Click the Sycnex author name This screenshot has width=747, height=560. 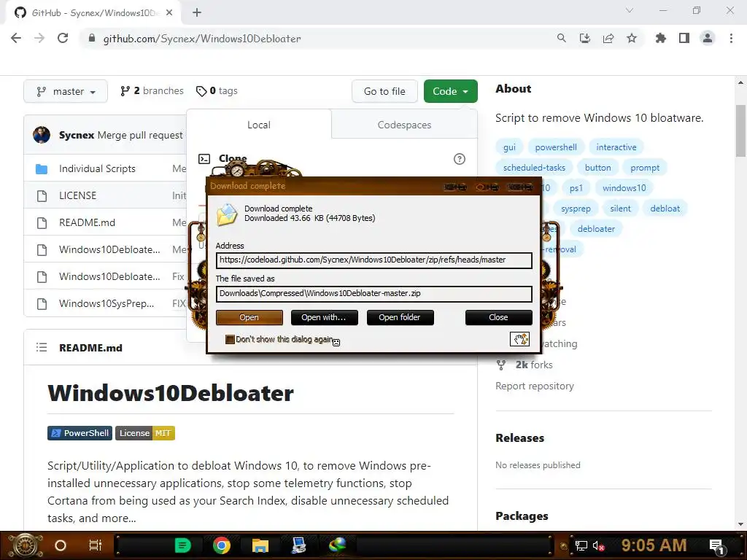point(76,135)
